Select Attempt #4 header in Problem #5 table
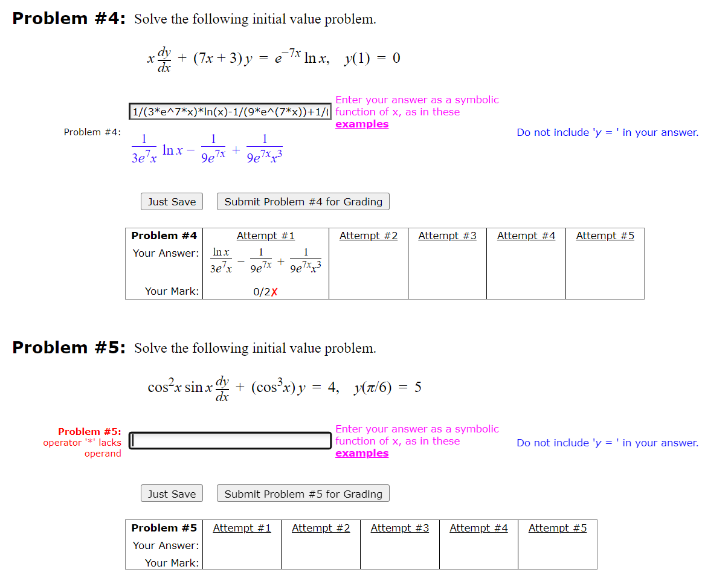 pyautogui.click(x=478, y=528)
